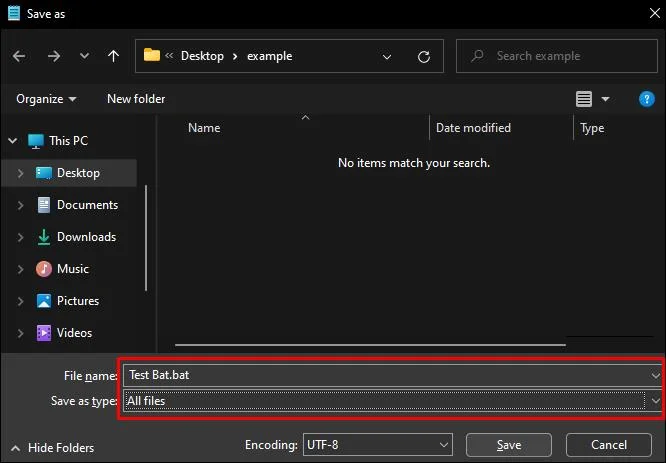
Task: Refresh the example folder listing
Action: (423, 56)
